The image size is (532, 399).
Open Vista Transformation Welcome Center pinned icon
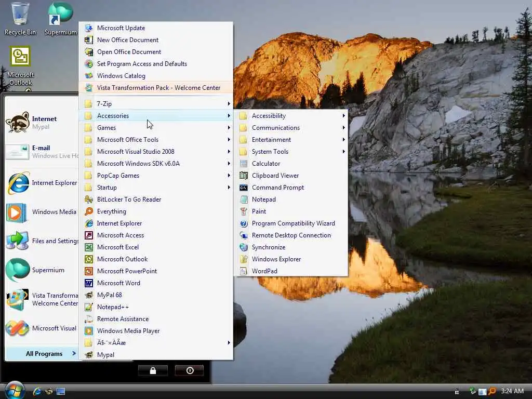pos(17,300)
